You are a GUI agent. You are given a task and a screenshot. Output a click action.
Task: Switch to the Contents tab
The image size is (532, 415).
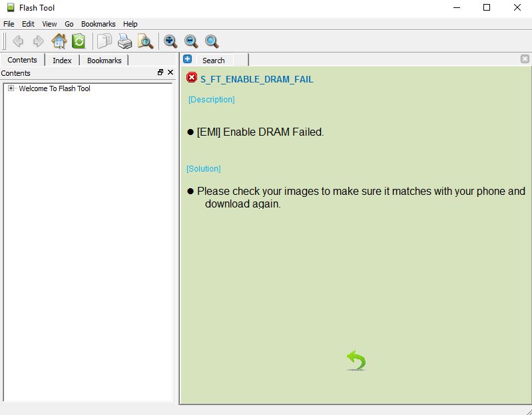click(23, 60)
